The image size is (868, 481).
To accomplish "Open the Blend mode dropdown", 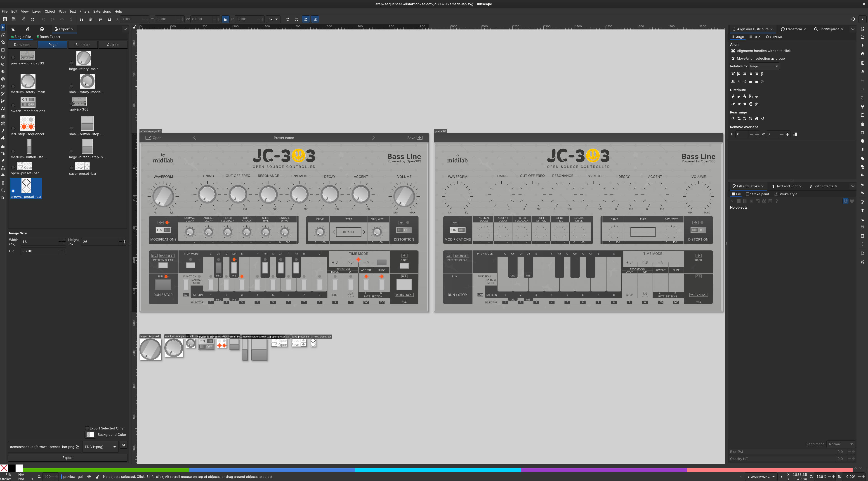I will click(841, 444).
